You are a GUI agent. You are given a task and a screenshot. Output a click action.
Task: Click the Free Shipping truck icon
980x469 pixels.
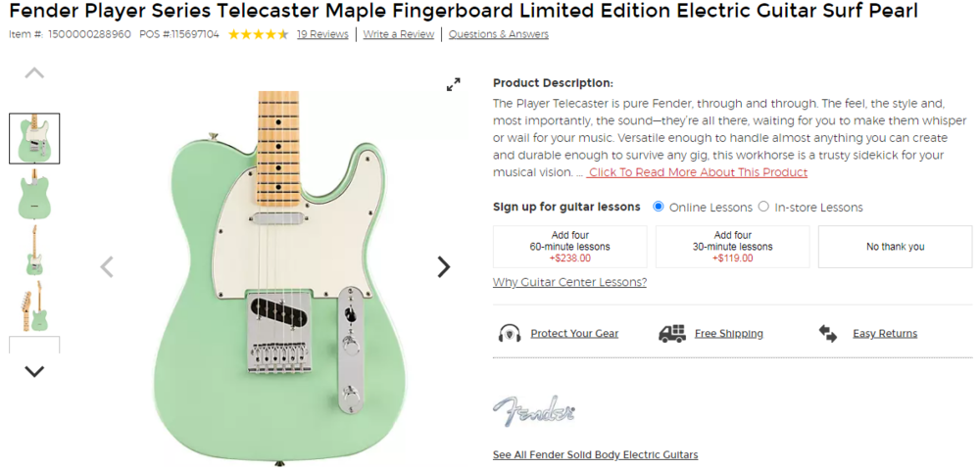point(672,334)
